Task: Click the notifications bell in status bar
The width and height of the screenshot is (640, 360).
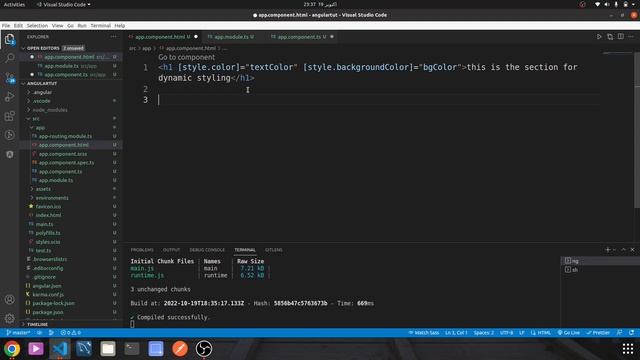Action: point(631,333)
